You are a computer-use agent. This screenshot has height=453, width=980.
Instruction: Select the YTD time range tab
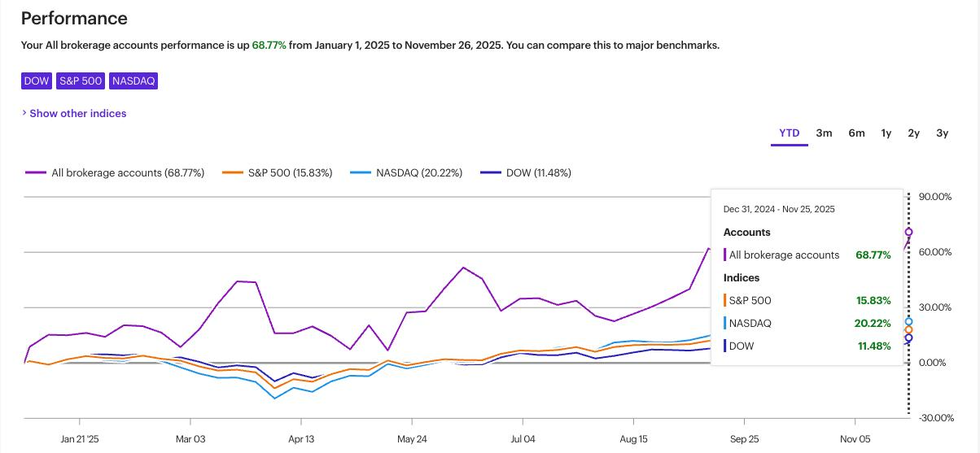tap(789, 133)
